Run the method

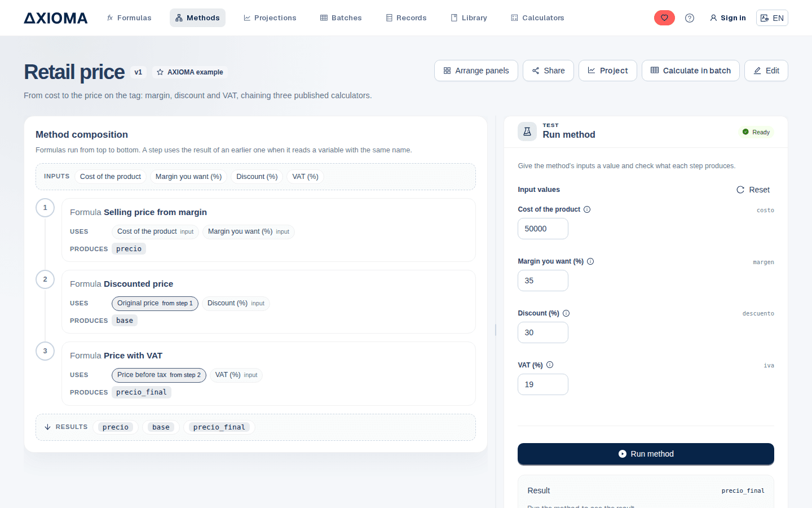(x=646, y=454)
